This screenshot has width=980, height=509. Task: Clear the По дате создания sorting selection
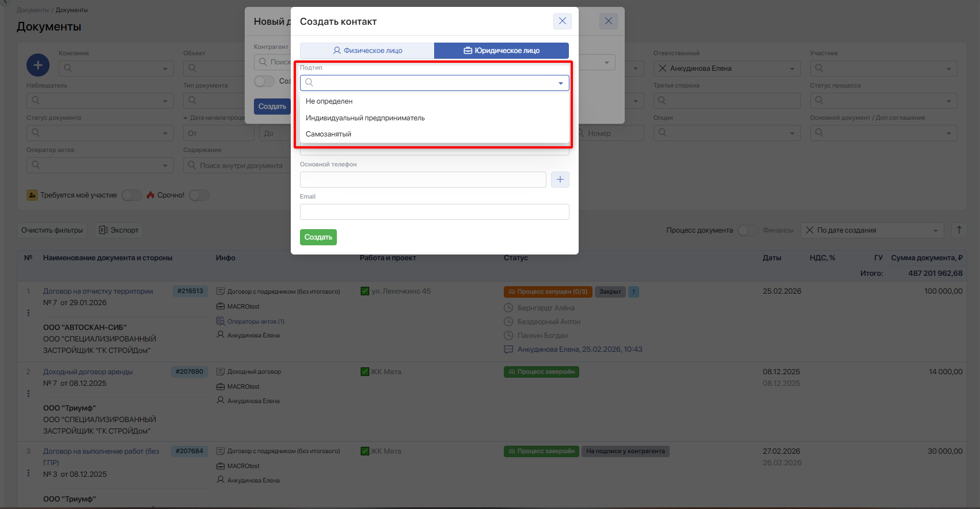pos(810,230)
